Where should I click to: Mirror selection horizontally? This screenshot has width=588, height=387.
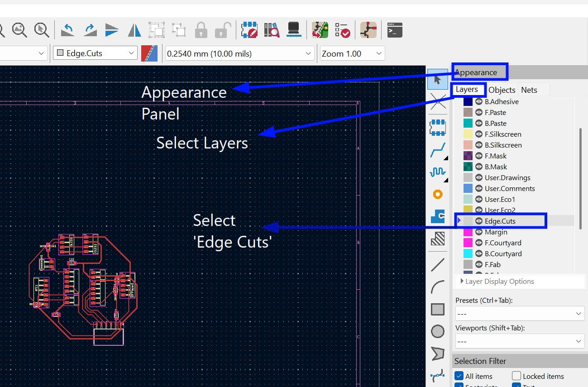134,30
